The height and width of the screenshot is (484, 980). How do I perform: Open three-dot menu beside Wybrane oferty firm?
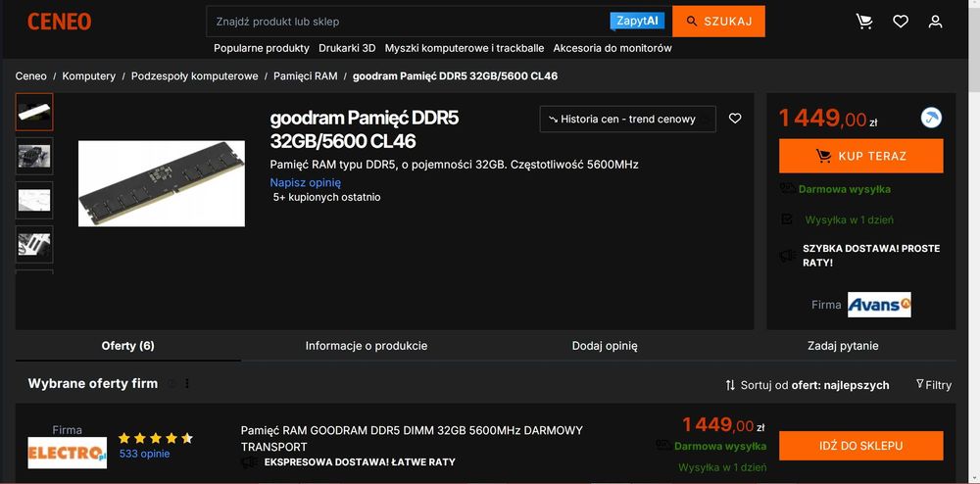tap(187, 383)
